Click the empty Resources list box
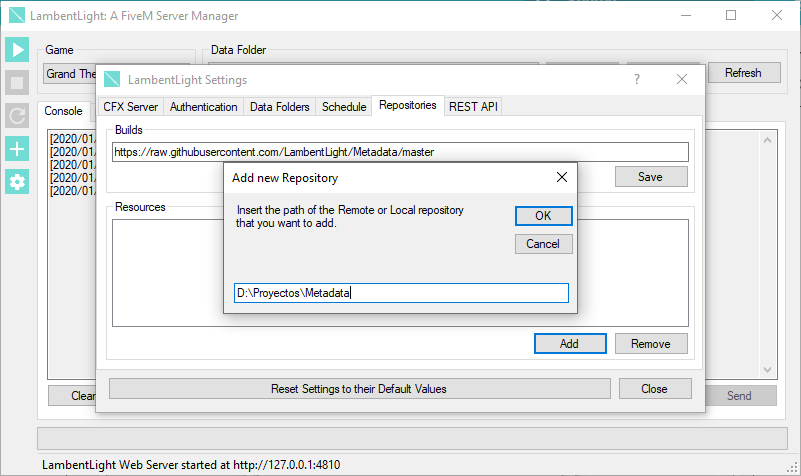This screenshot has width=801, height=476. [400, 273]
